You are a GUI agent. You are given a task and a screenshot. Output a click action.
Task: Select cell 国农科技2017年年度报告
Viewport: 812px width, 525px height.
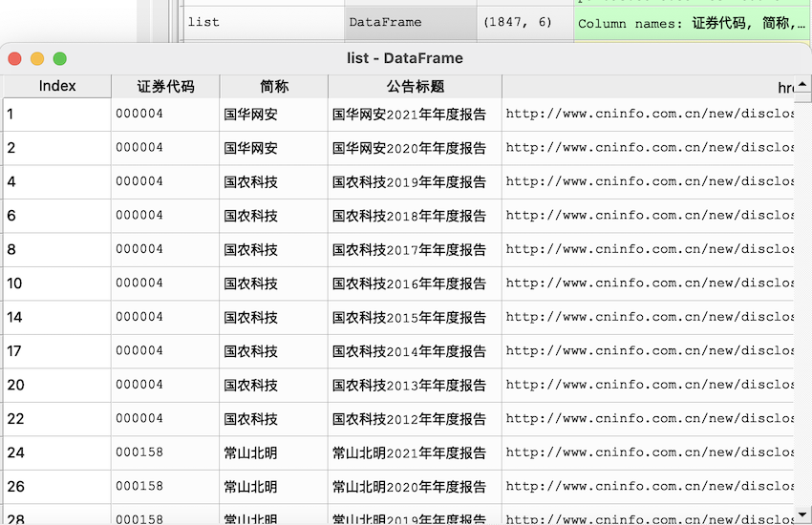[x=415, y=250]
